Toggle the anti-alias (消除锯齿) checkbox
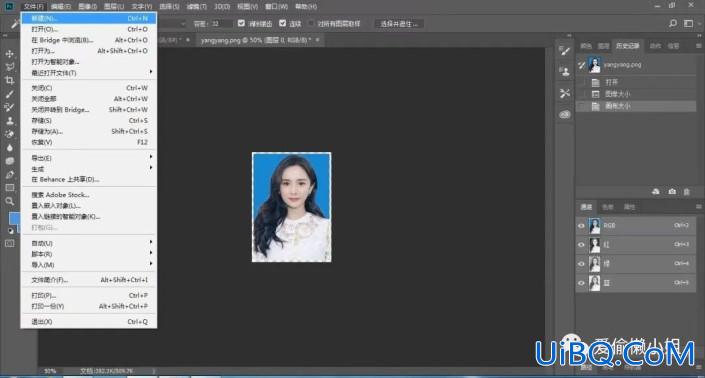 click(x=241, y=23)
